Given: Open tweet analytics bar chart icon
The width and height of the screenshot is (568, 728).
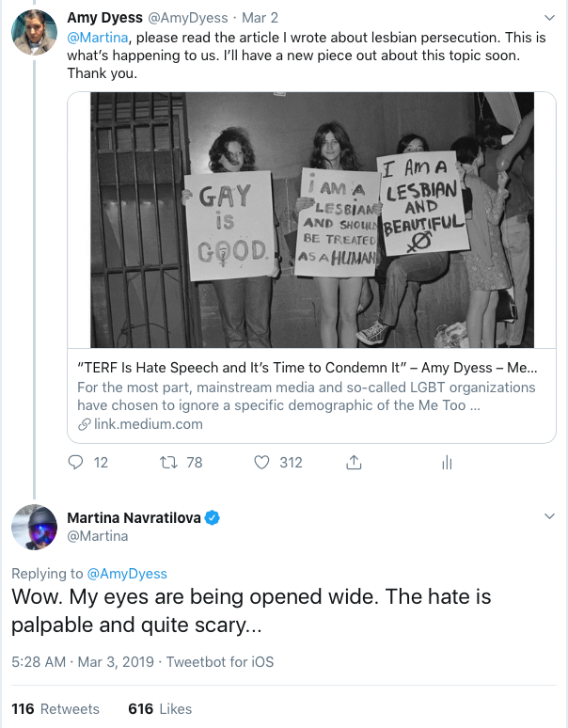Looking at the screenshot, I should 448,462.
